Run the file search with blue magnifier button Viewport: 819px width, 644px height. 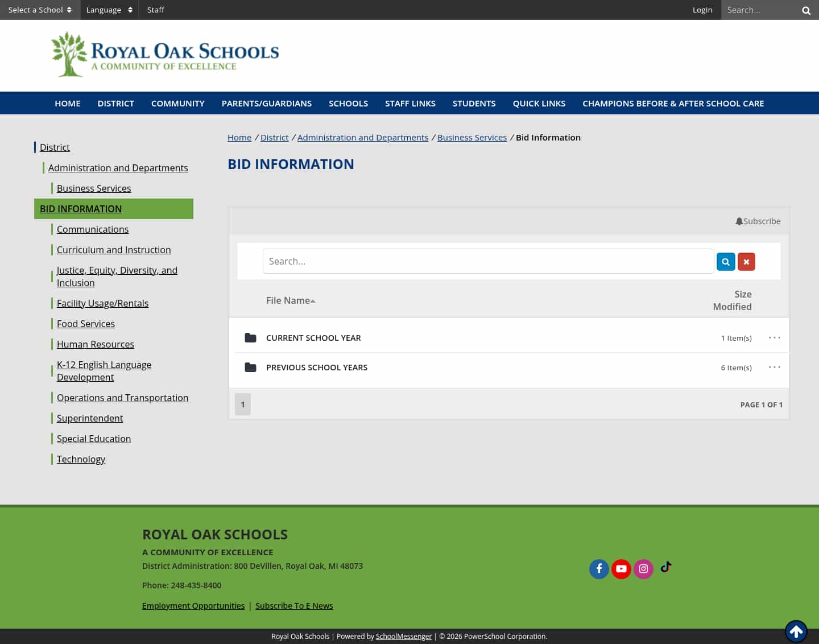click(x=726, y=261)
